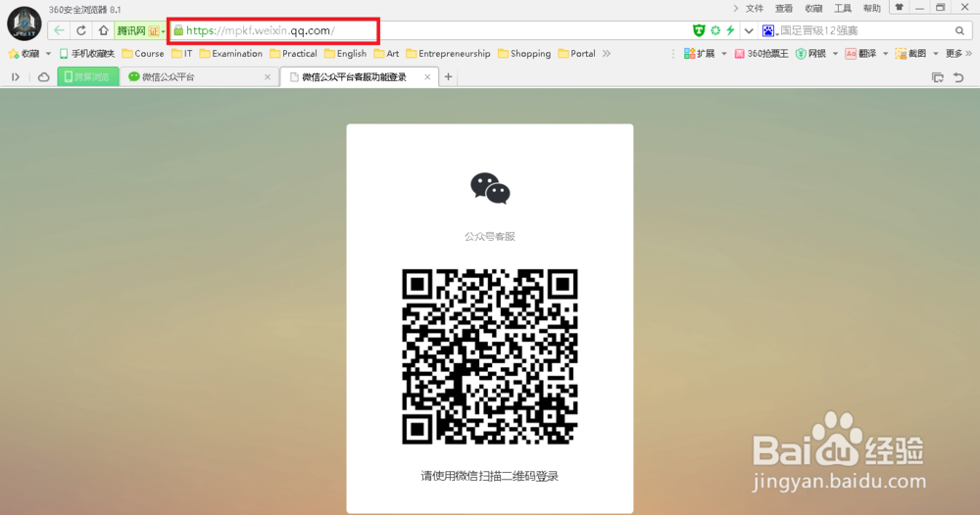The width and height of the screenshot is (980, 515).
Task: Open the Portal bookmark folder
Action: 577,54
